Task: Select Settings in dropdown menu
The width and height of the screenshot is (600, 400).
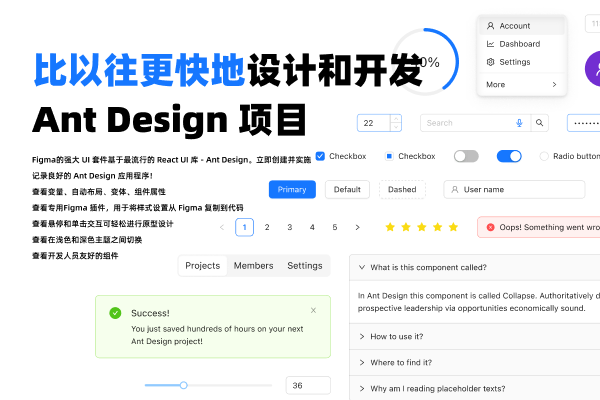Action: 522,62
